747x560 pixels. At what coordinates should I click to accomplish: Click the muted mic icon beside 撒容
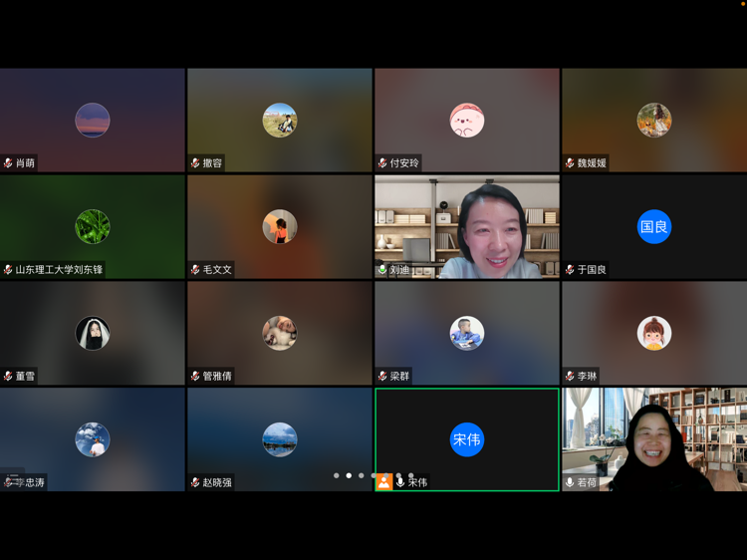pyautogui.click(x=195, y=163)
